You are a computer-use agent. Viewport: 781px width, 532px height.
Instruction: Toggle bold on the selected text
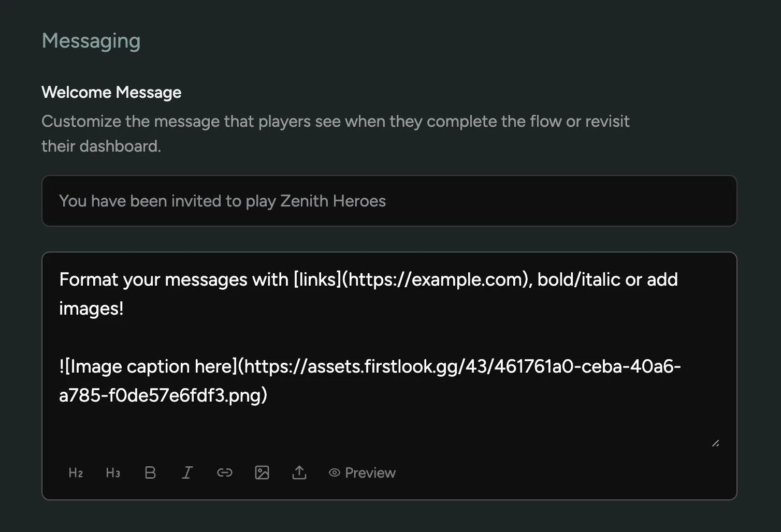click(150, 472)
